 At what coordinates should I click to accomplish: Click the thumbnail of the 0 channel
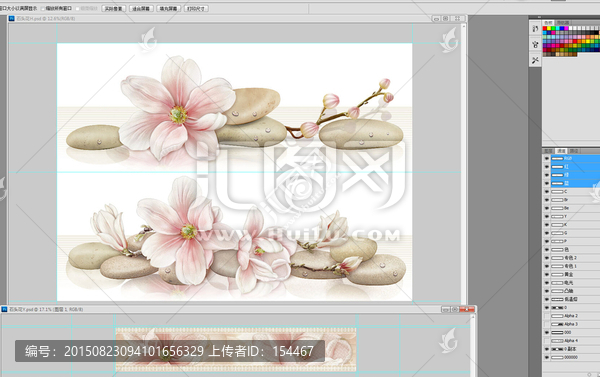coord(557,308)
